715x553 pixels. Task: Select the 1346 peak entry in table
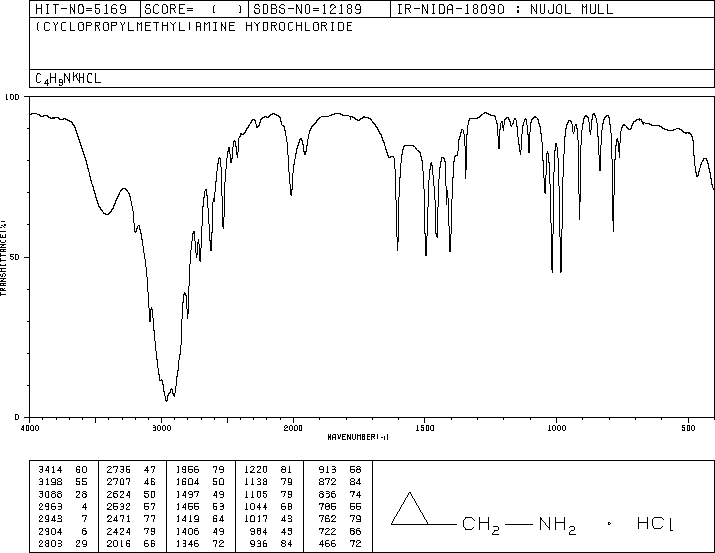point(200,544)
